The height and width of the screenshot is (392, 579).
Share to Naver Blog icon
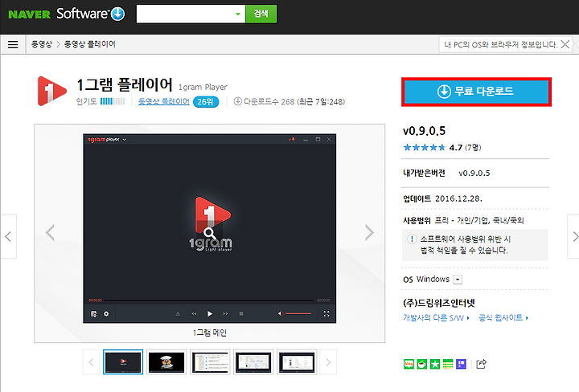(409, 365)
